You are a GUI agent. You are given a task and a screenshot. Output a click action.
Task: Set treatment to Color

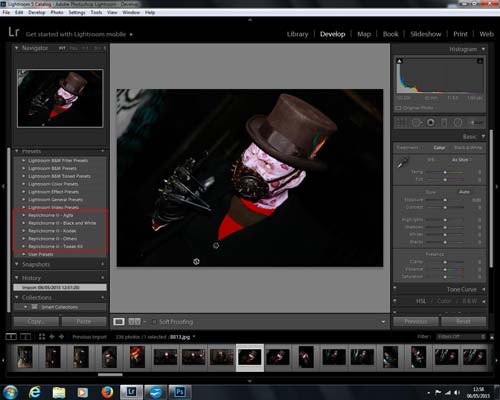pos(439,148)
